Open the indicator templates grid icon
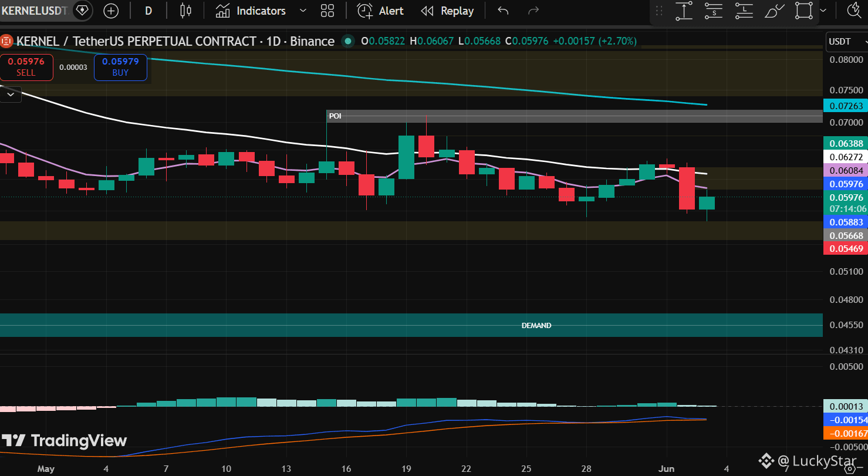Image resolution: width=868 pixels, height=476 pixels. (327, 11)
